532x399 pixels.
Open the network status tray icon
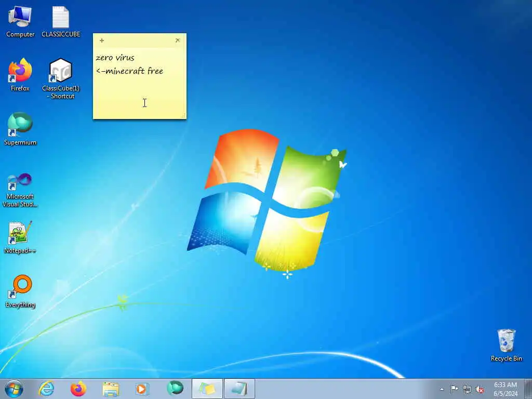(x=467, y=389)
